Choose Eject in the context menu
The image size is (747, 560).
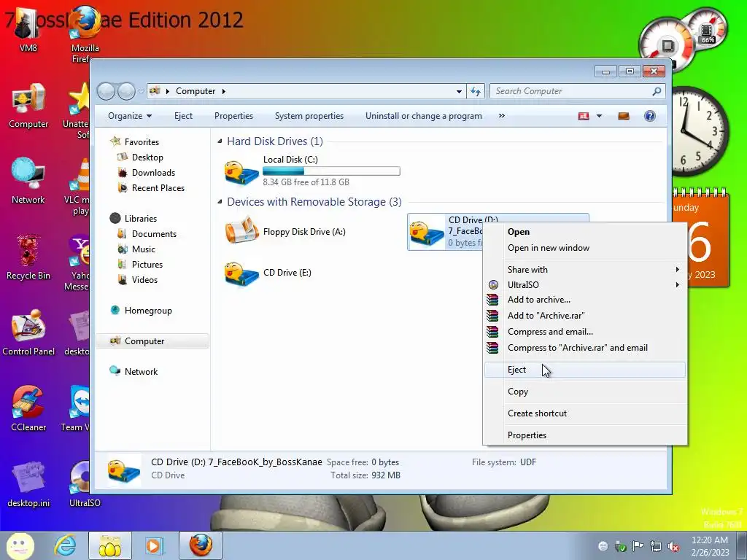(585, 370)
